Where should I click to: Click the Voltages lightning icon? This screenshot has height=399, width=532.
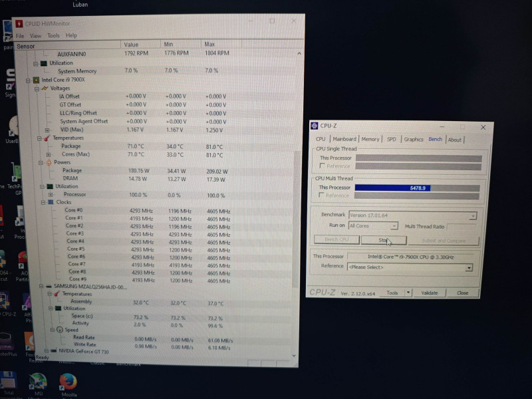[45, 88]
